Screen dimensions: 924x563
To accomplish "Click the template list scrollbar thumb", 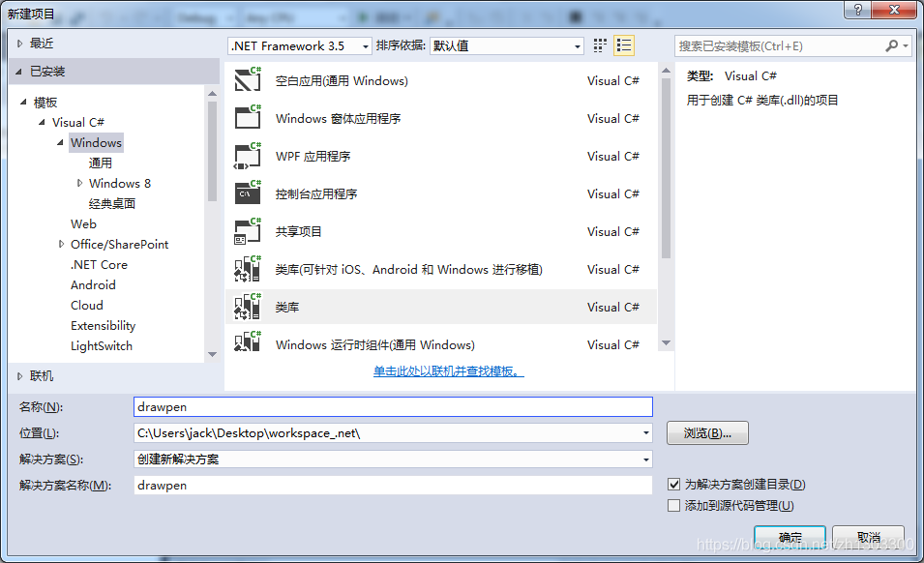I will click(666, 168).
